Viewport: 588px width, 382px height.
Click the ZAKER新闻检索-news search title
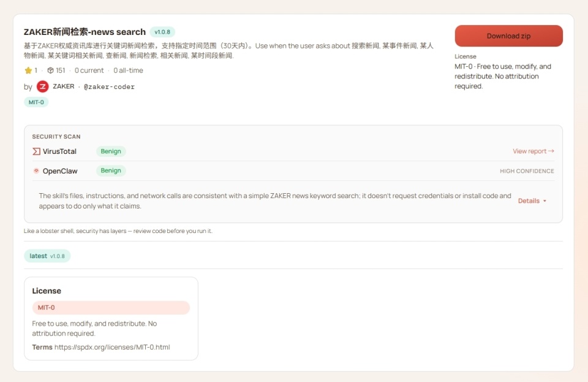pos(85,32)
